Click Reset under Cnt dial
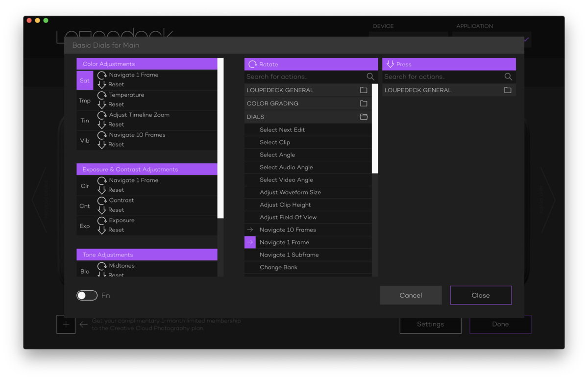The height and width of the screenshot is (380, 588). point(116,210)
